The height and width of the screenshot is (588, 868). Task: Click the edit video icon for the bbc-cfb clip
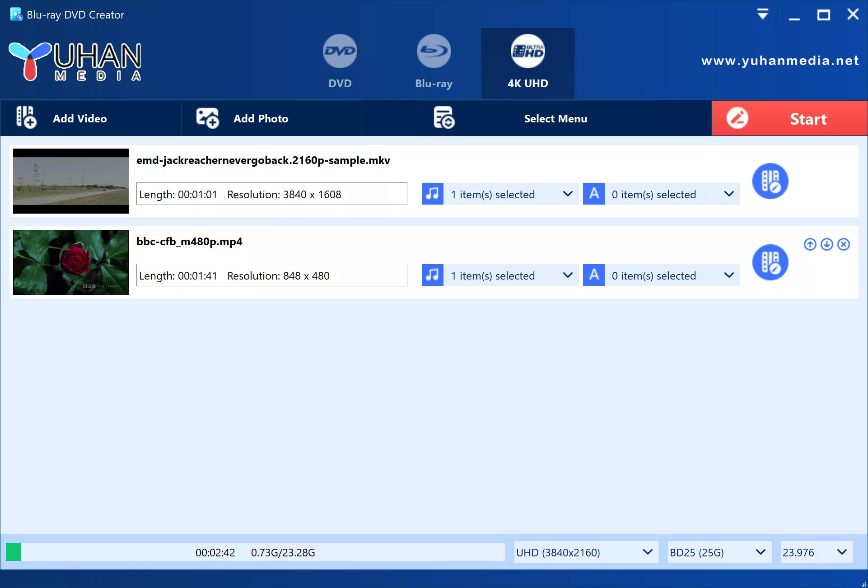click(x=770, y=262)
